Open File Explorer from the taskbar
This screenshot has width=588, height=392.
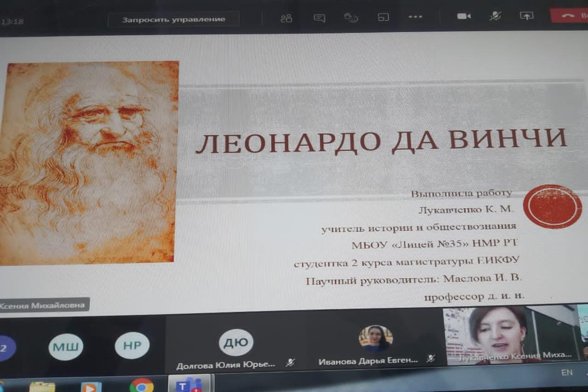pos(42,386)
